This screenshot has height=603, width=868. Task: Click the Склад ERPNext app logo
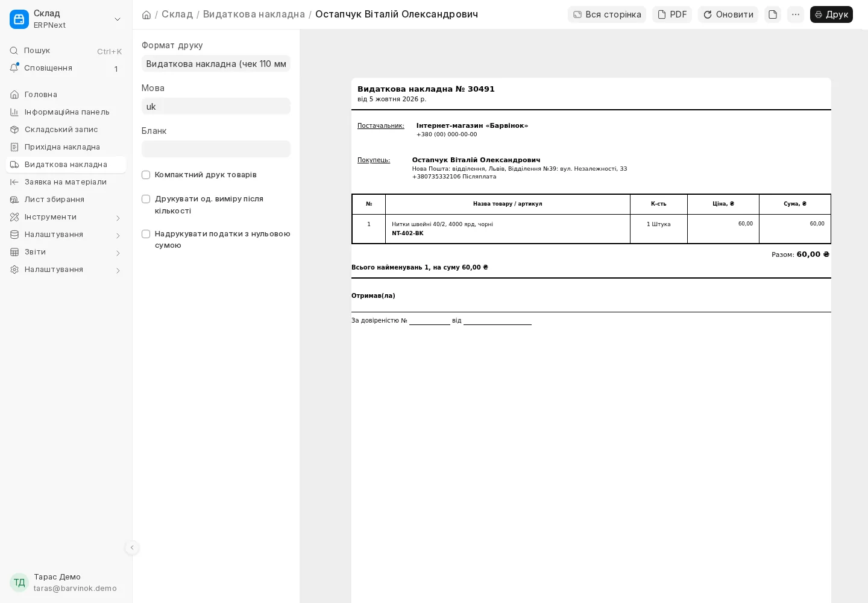(19, 19)
